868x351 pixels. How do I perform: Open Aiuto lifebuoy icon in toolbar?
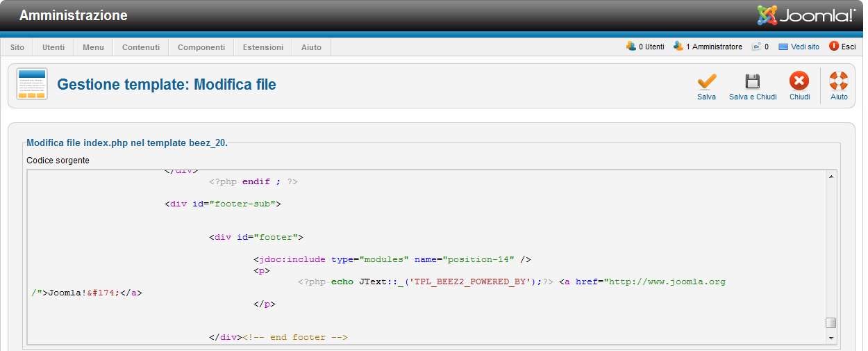pos(839,81)
